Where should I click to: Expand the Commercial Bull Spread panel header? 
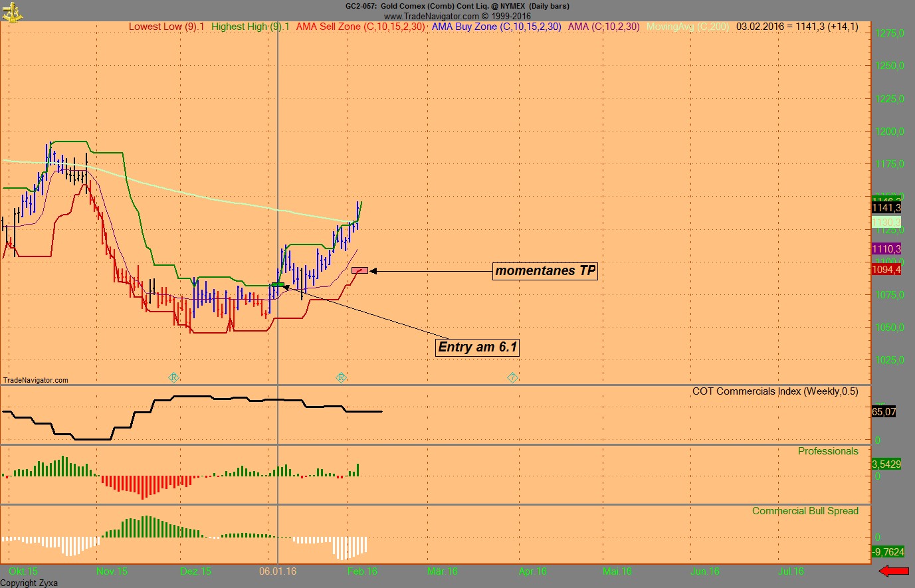tap(805, 511)
